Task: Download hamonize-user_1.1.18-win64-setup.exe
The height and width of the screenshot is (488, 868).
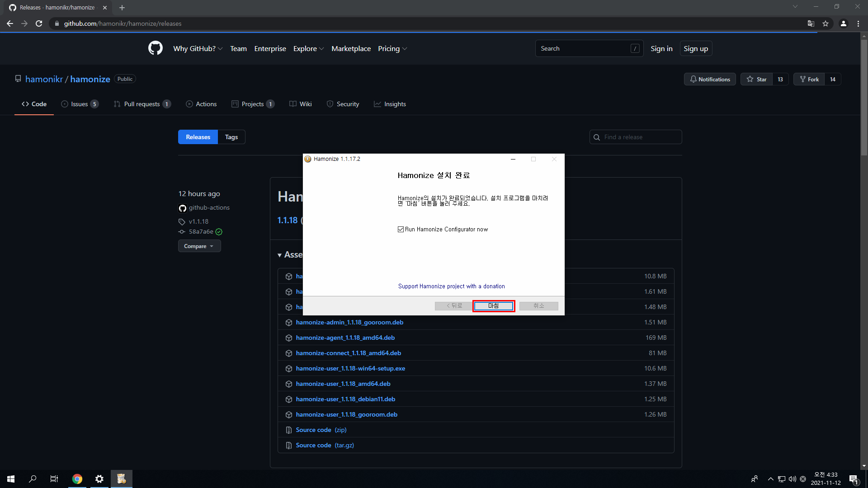Action: pyautogui.click(x=350, y=369)
